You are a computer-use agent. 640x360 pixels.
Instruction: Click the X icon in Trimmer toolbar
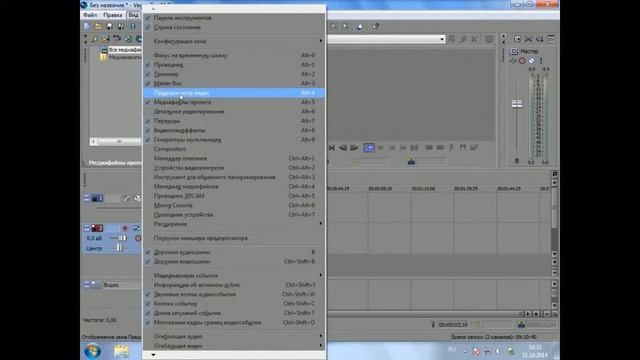point(474,39)
